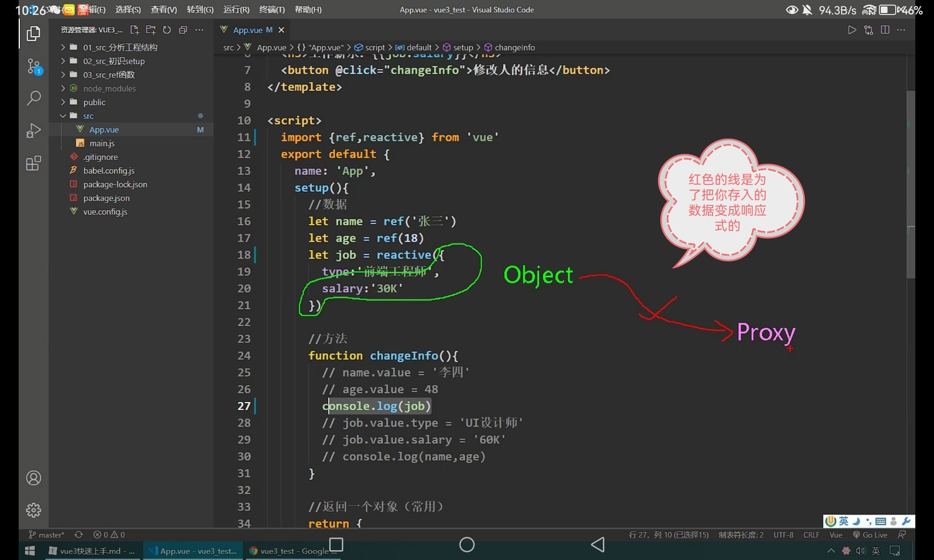Viewport: 934px width, 560px height.
Task: Select the App.vue editor tab
Action: [x=248, y=30]
